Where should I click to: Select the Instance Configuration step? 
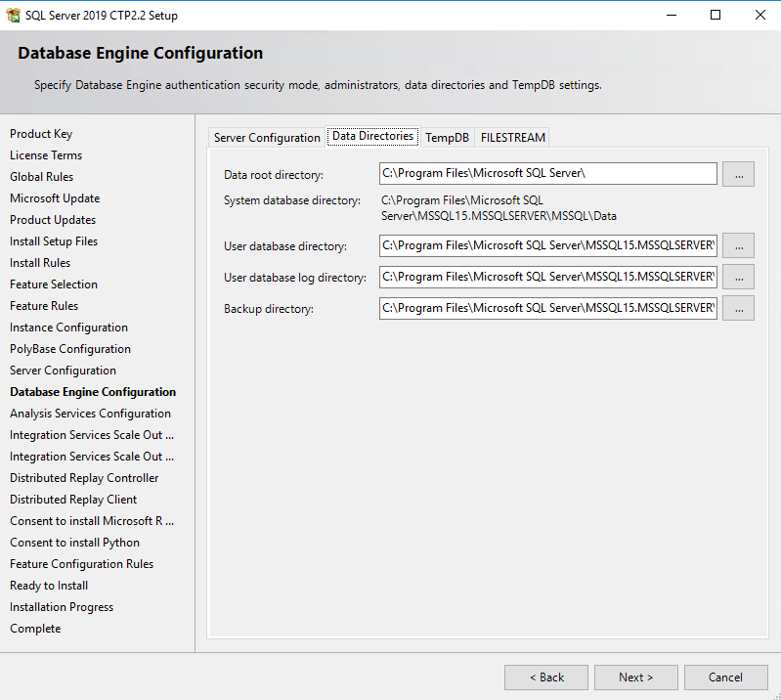click(x=68, y=328)
